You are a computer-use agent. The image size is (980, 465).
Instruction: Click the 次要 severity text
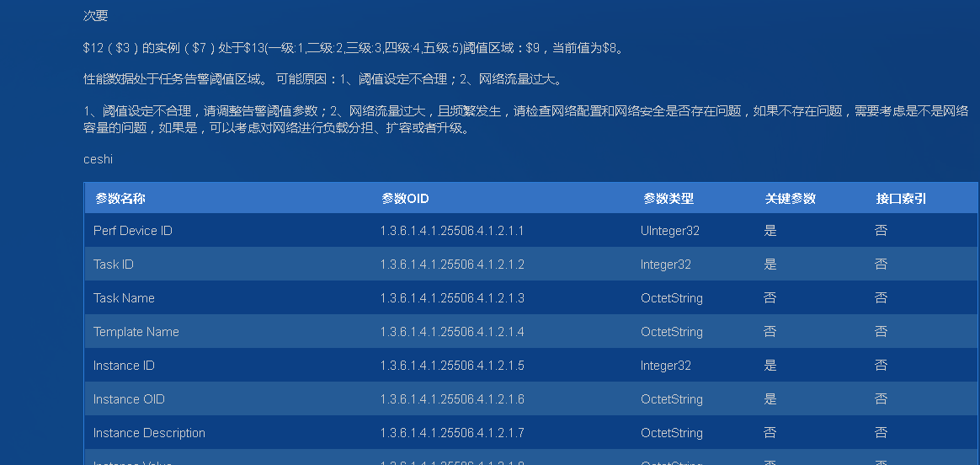point(96,16)
